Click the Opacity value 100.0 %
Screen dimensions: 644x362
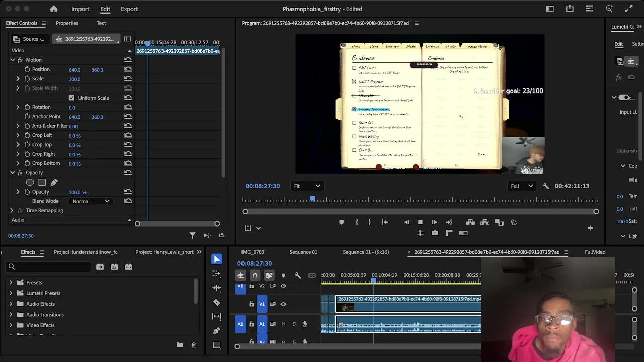coord(77,192)
